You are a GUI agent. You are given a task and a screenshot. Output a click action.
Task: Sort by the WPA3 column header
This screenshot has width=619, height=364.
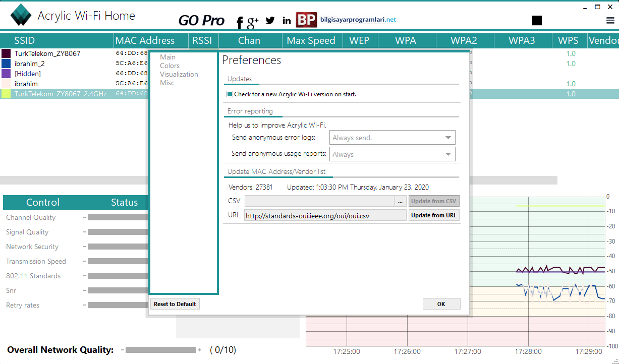pos(522,40)
